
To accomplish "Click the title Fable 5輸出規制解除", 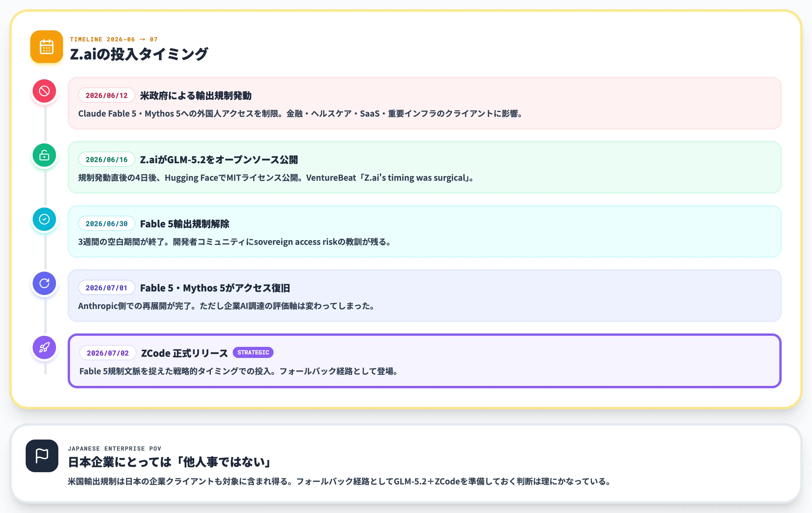I will click(x=185, y=224).
